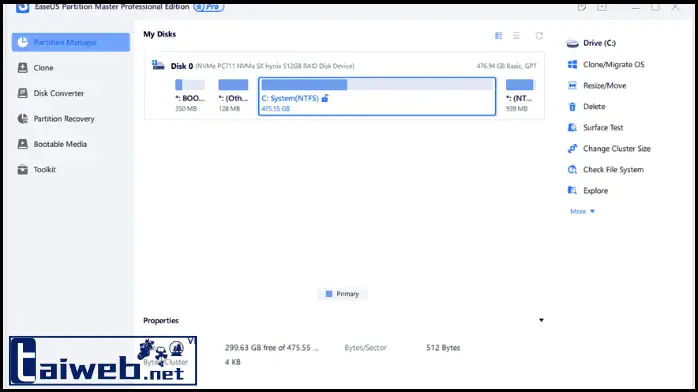Click the Clone/Migrate OS Windows icon
The height and width of the screenshot is (392, 698).
(x=572, y=65)
